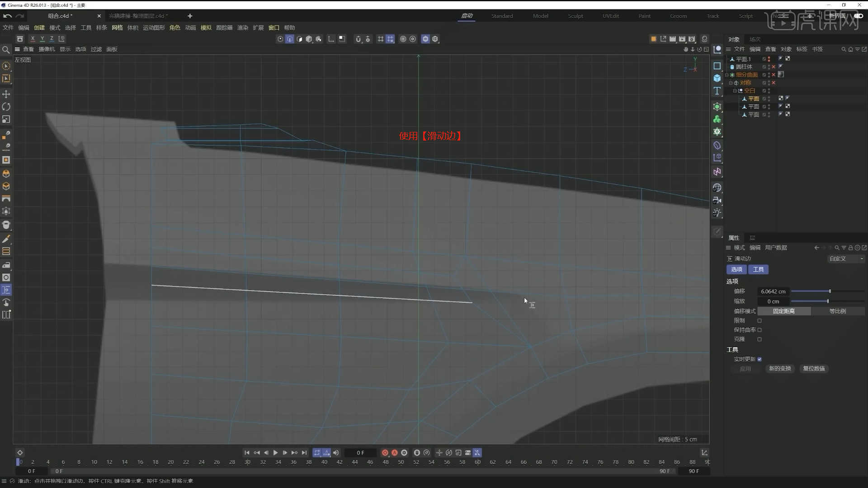
Task: Open the 样条 menu
Action: (102, 28)
